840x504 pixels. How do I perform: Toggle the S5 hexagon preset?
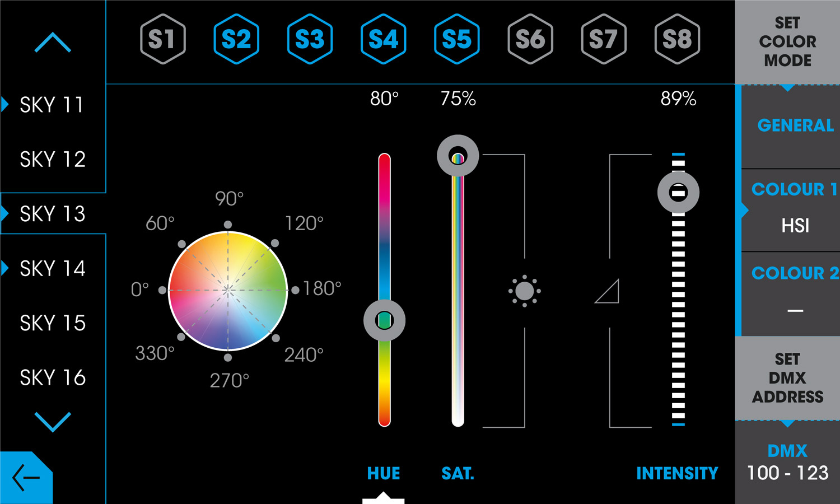457,39
